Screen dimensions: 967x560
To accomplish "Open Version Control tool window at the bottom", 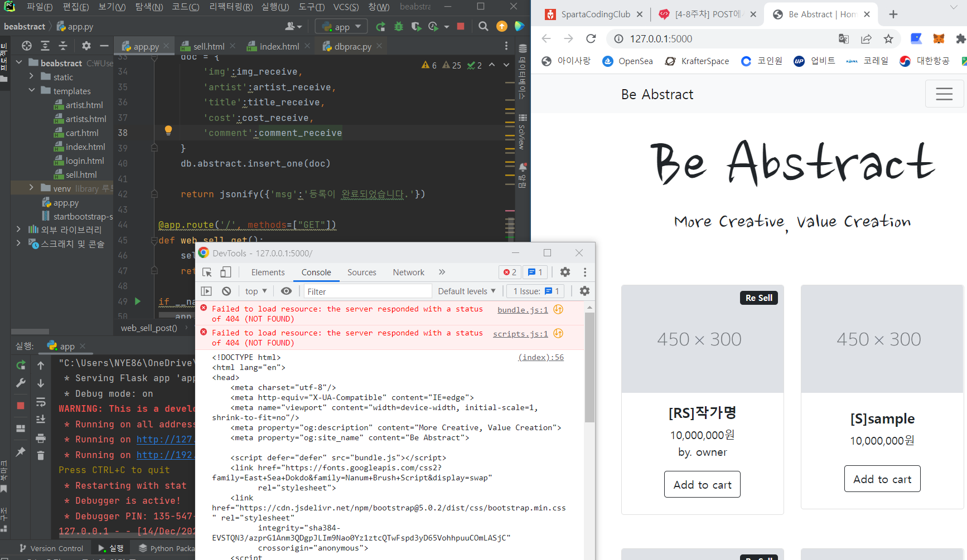I will (51, 548).
